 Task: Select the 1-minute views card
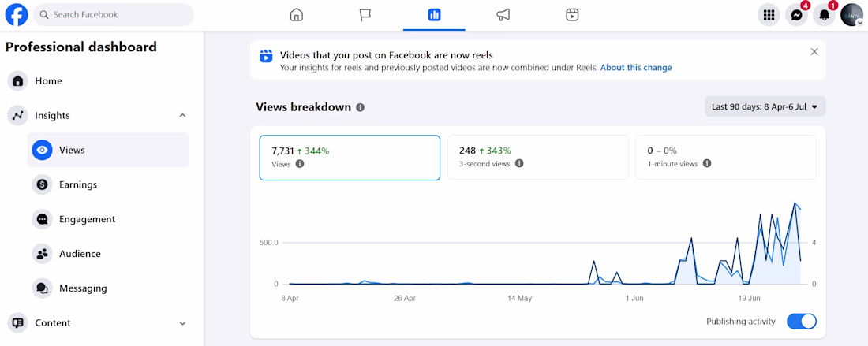(x=726, y=158)
